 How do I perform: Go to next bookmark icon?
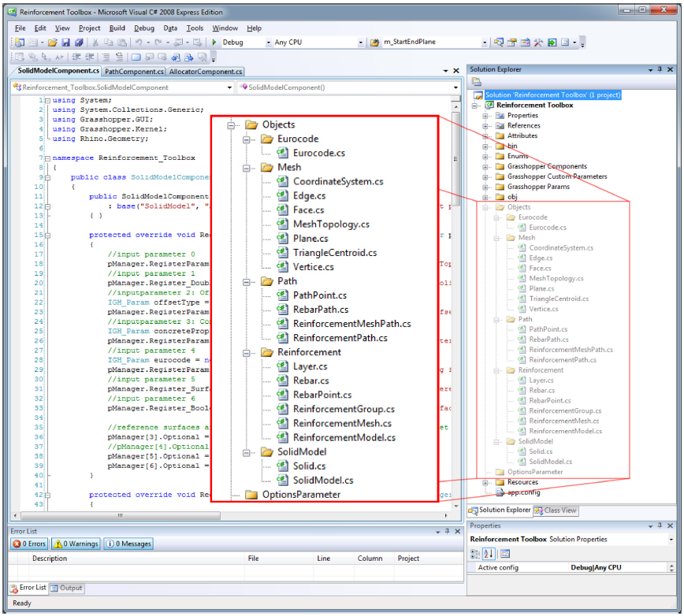point(162,57)
